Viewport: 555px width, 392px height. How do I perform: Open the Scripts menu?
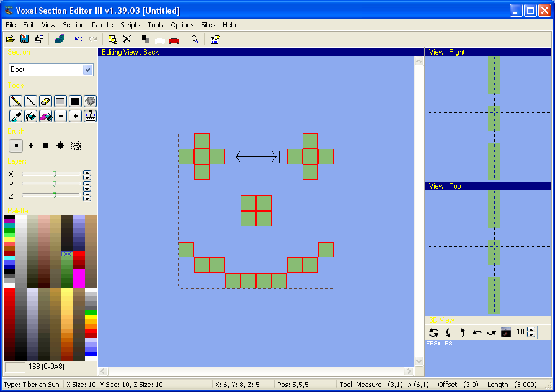[130, 25]
